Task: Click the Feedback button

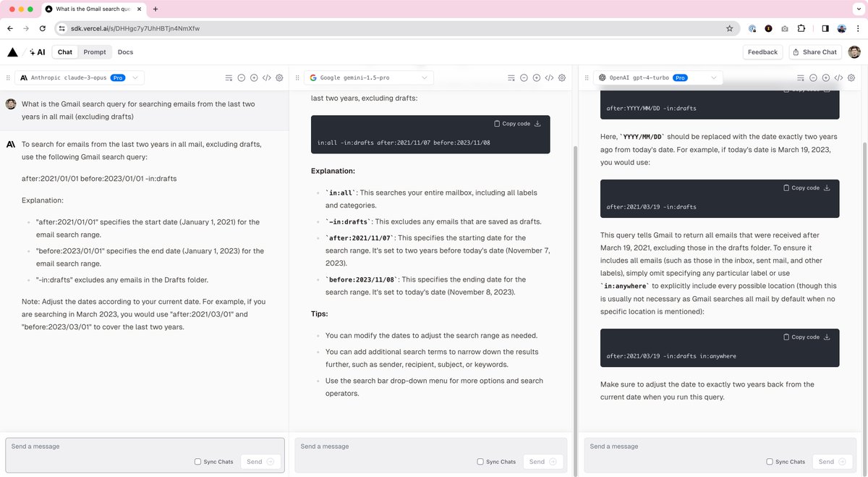Action: (x=762, y=52)
